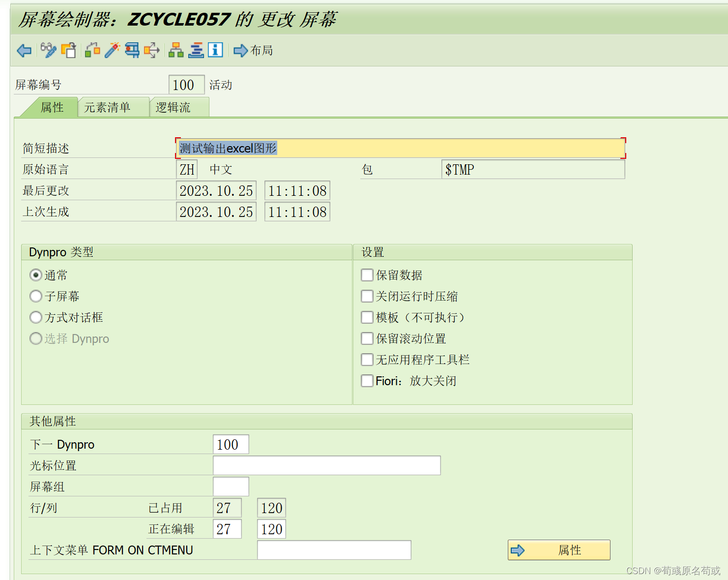Open the where-used list icon
Image resolution: width=728 pixels, height=580 pixels.
151,50
